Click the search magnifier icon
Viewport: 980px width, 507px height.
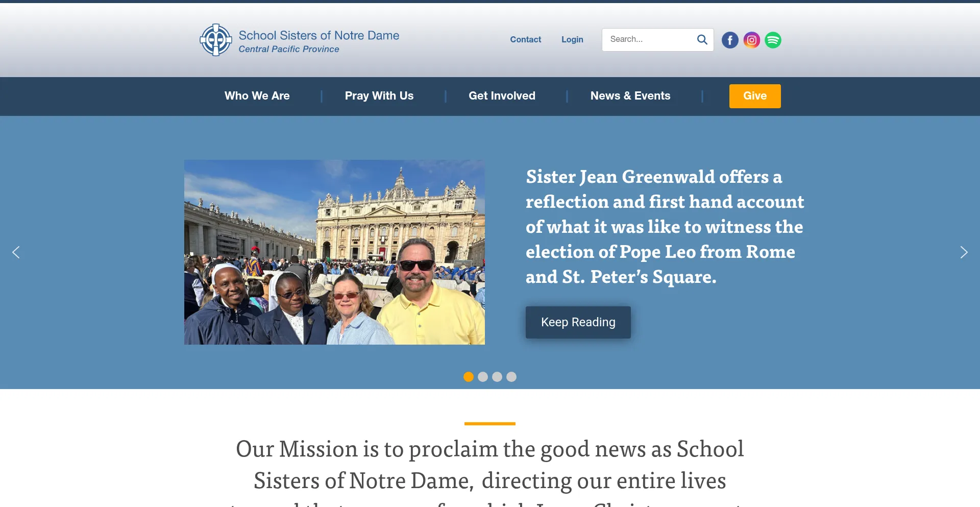point(702,39)
